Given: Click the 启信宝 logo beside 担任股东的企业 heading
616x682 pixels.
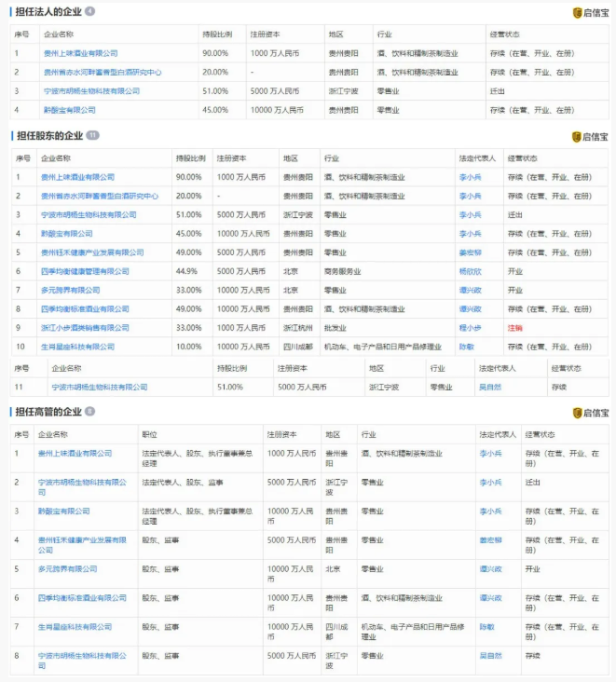Looking at the screenshot, I should coord(590,137).
